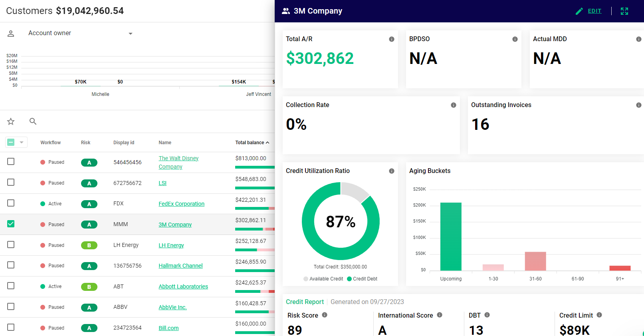644x336 pixels.
Task: Show info for Actual MDD card
Action: (x=639, y=39)
